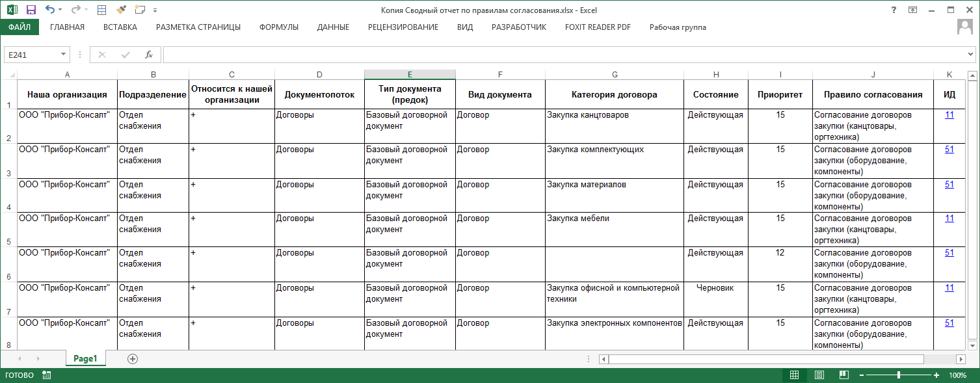This screenshot has height=383, width=980.
Task: Click the Undo arrow icon
Action: click(50, 10)
